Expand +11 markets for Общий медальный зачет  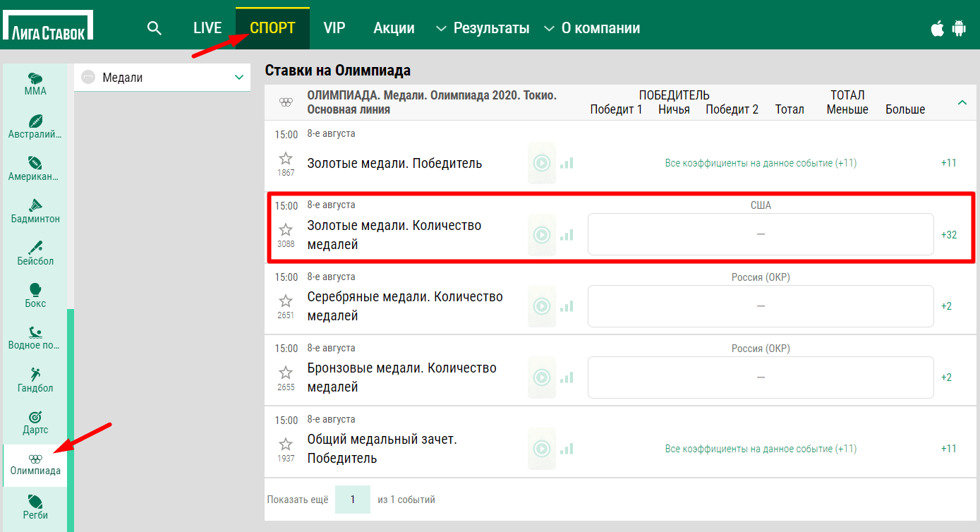click(949, 449)
